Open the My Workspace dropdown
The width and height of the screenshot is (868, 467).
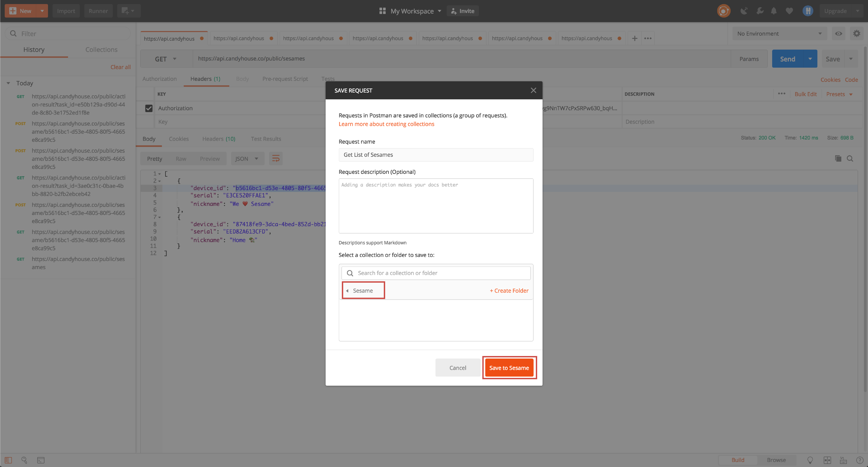[416, 11]
